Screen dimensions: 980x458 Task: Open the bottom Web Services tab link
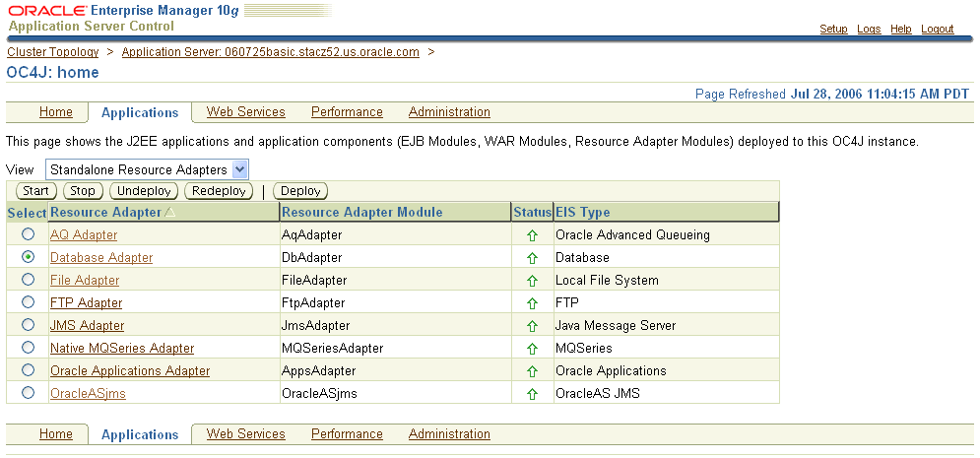(x=245, y=433)
